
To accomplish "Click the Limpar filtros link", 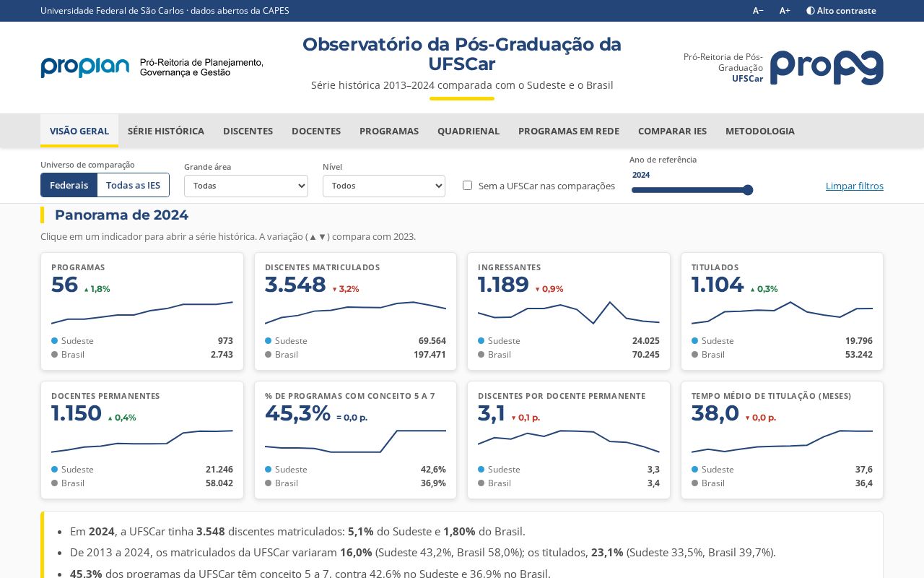I will (x=855, y=186).
